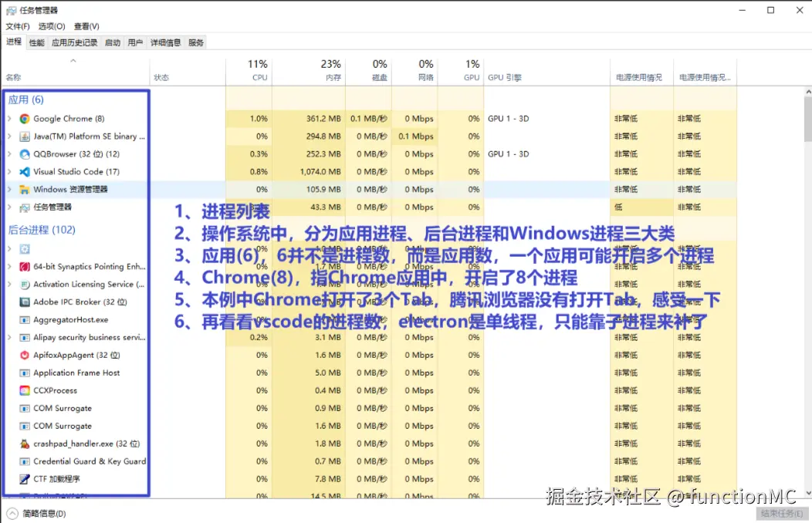Expand the Windows 资源管理器 row

9,189
